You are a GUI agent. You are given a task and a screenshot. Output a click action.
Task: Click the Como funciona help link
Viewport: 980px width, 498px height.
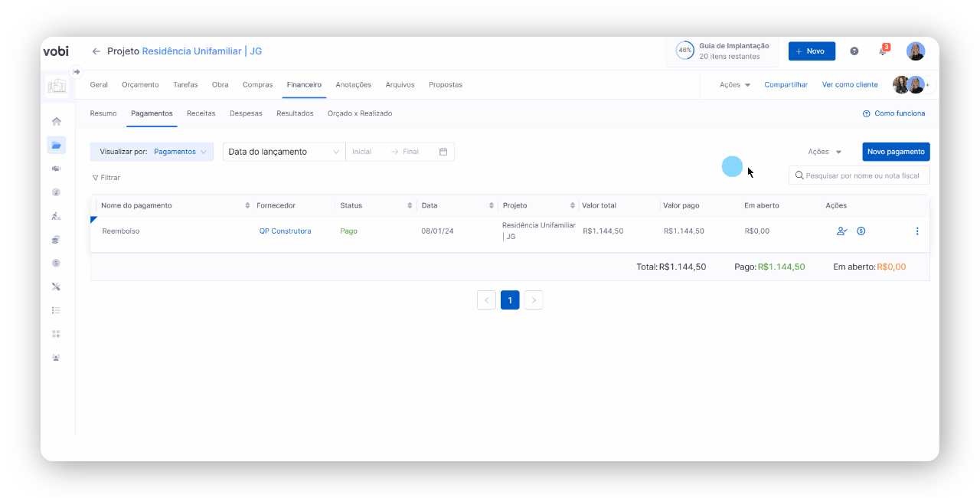click(x=893, y=113)
